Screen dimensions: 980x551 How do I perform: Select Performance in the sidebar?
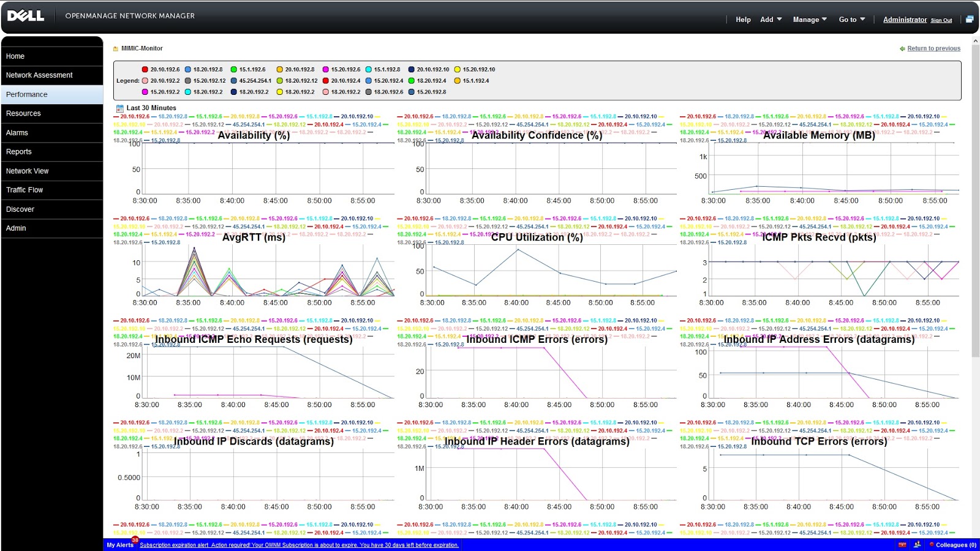[x=27, y=94]
